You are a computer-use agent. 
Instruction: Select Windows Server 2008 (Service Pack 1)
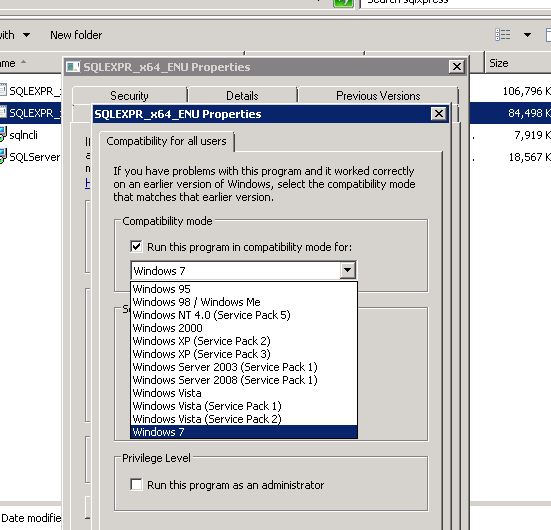pyautogui.click(x=244, y=380)
